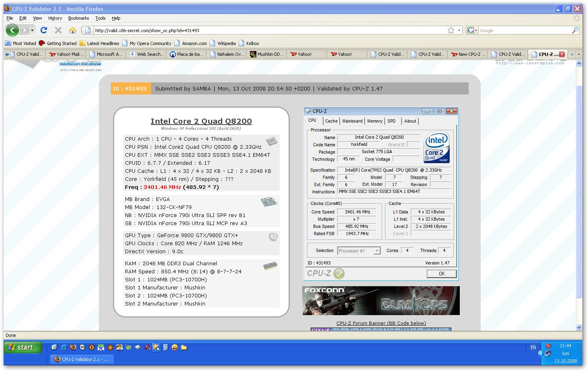Open the list all tabs dropdown
Viewport: 588px width, 371px height.
[579, 54]
